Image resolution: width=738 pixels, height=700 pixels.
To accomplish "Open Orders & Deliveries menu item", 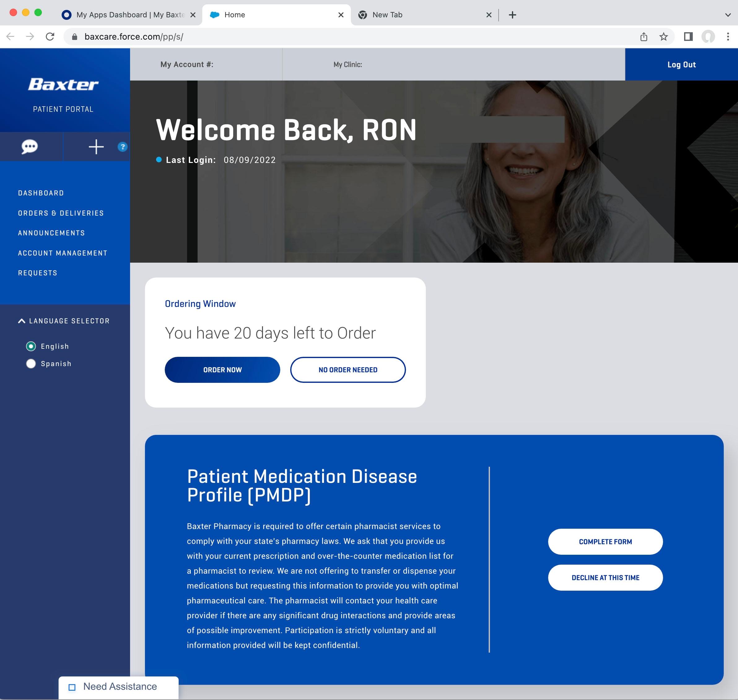I will (x=61, y=213).
